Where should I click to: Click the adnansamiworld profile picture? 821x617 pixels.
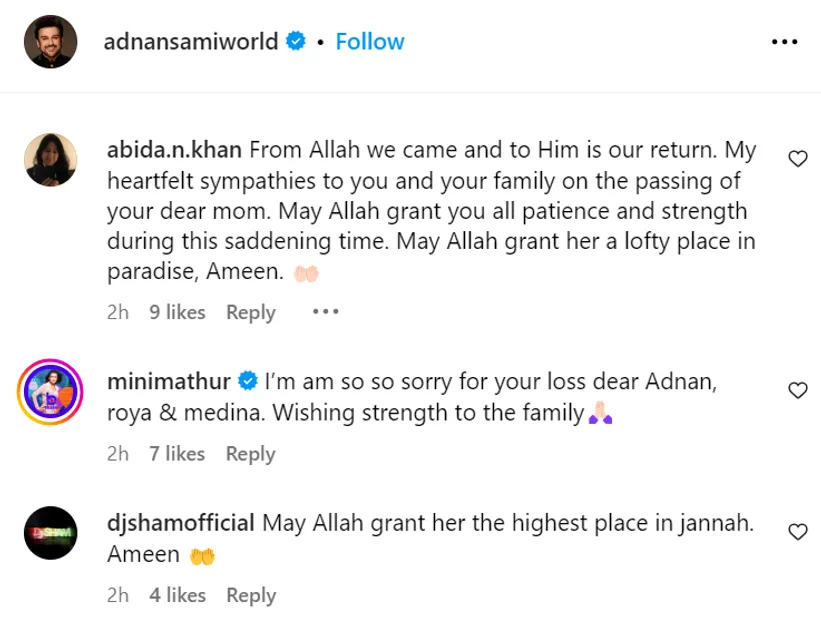click(x=50, y=42)
